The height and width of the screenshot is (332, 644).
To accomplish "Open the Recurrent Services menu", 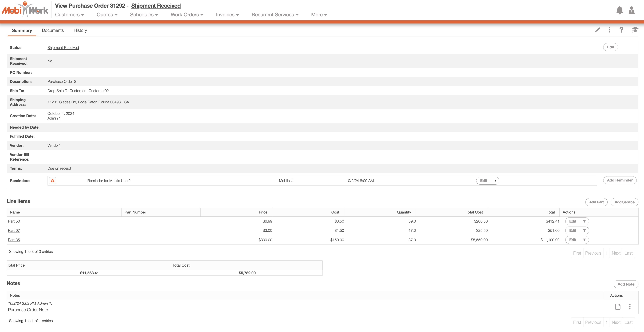I will (x=275, y=15).
